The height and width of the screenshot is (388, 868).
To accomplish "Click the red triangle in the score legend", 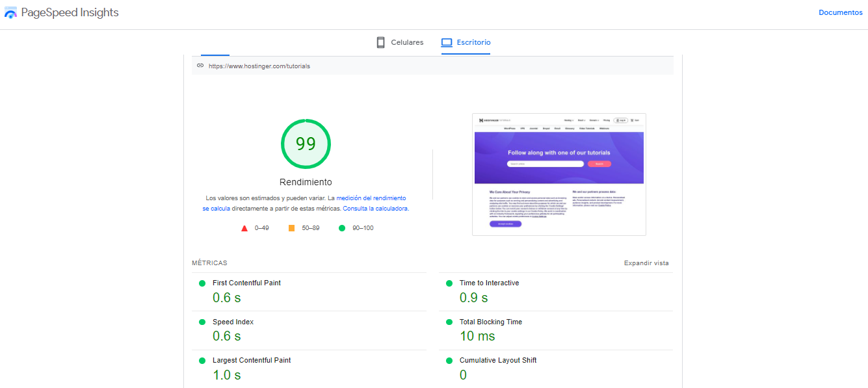I will [x=244, y=227].
